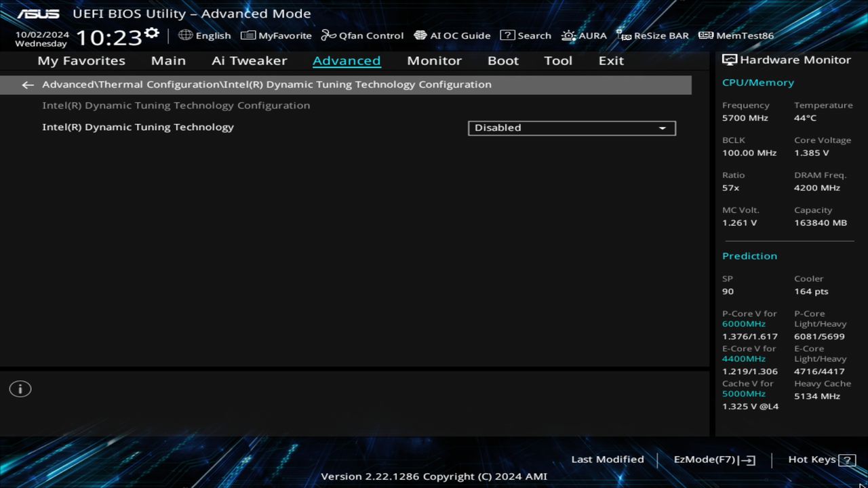Switch to the Ai Tweaker tab

coord(249,60)
